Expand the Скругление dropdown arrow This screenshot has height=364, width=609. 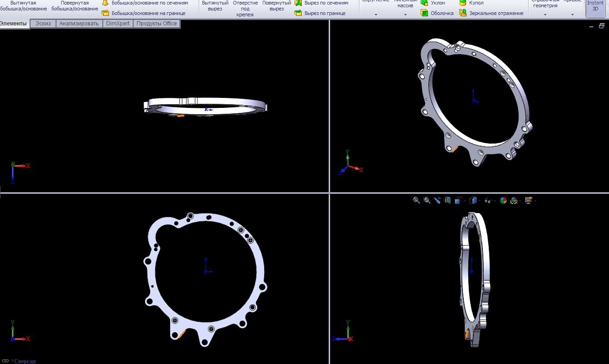coord(376,15)
